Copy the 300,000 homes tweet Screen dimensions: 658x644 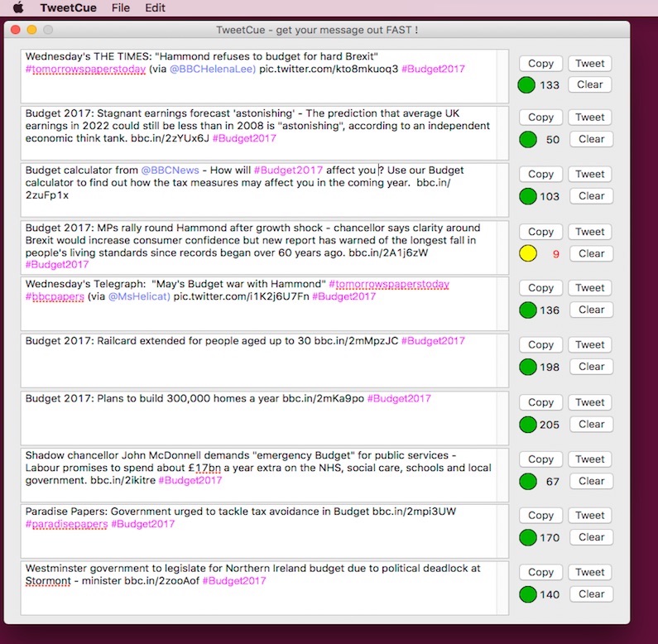[540, 402]
